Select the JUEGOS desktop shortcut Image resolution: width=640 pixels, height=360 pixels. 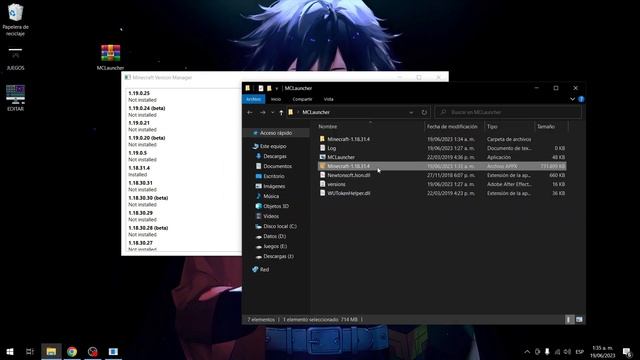(16, 59)
